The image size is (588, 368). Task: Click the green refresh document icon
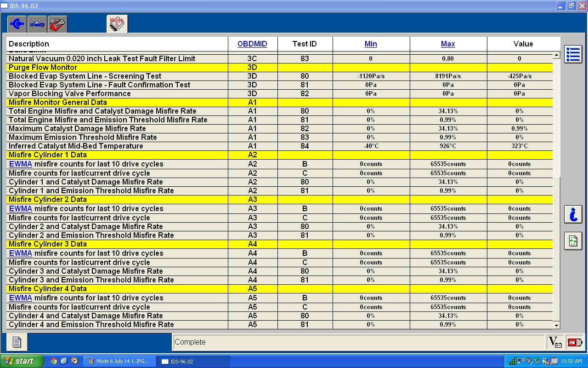[573, 241]
